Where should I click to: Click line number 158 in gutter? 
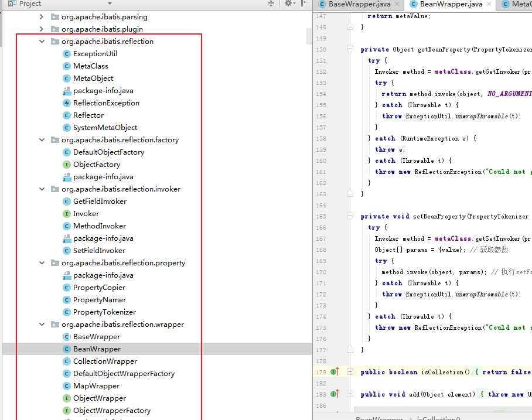click(321, 138)
